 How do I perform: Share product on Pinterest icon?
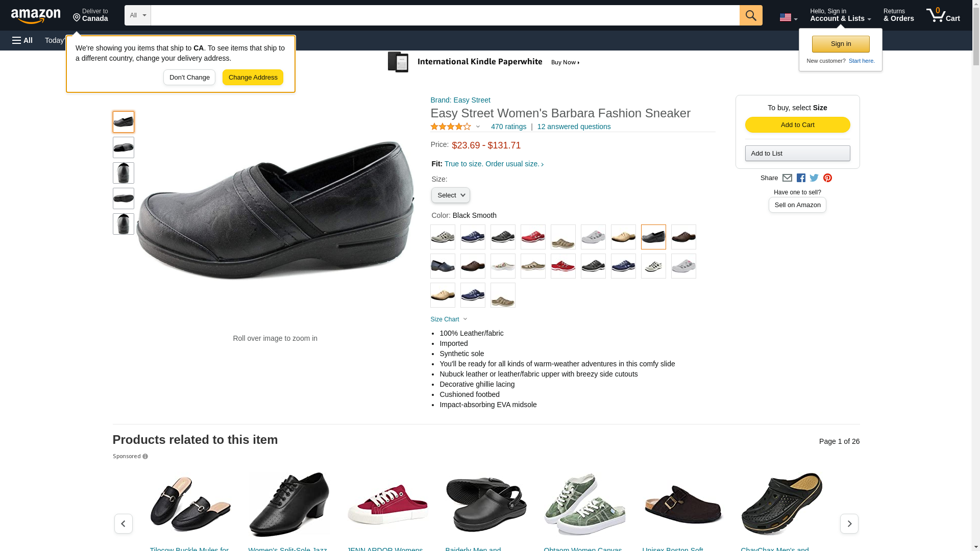pos(827,178)
